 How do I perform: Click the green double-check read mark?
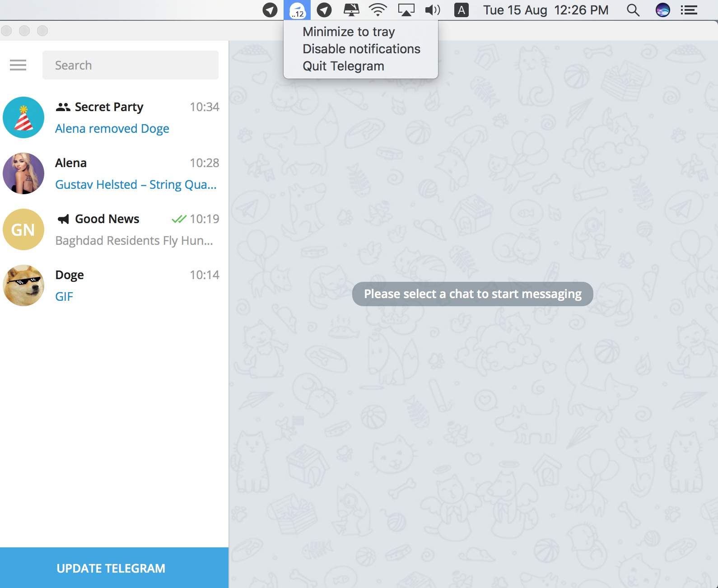click(x=179, y=219)
